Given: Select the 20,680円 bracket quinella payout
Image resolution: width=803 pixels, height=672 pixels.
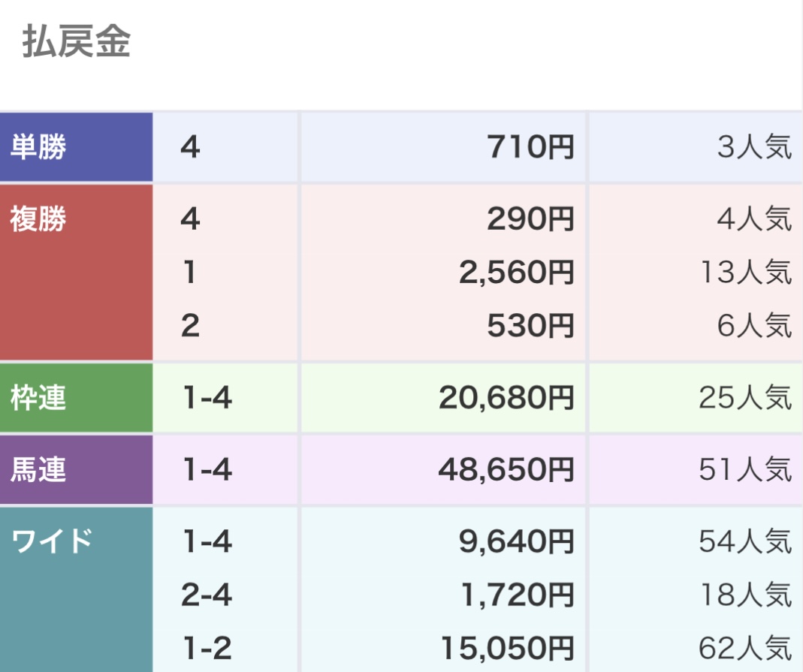Looking at the screenshot, I should (506, 398).
